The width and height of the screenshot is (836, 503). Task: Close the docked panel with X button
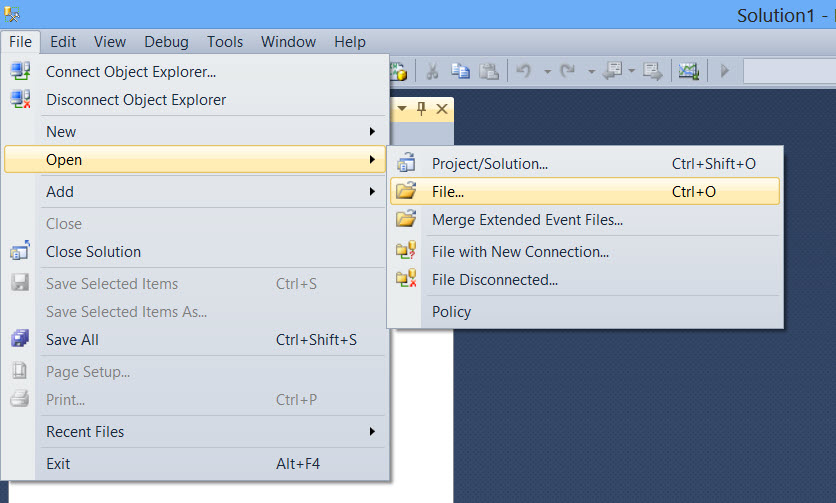point(441,108)
